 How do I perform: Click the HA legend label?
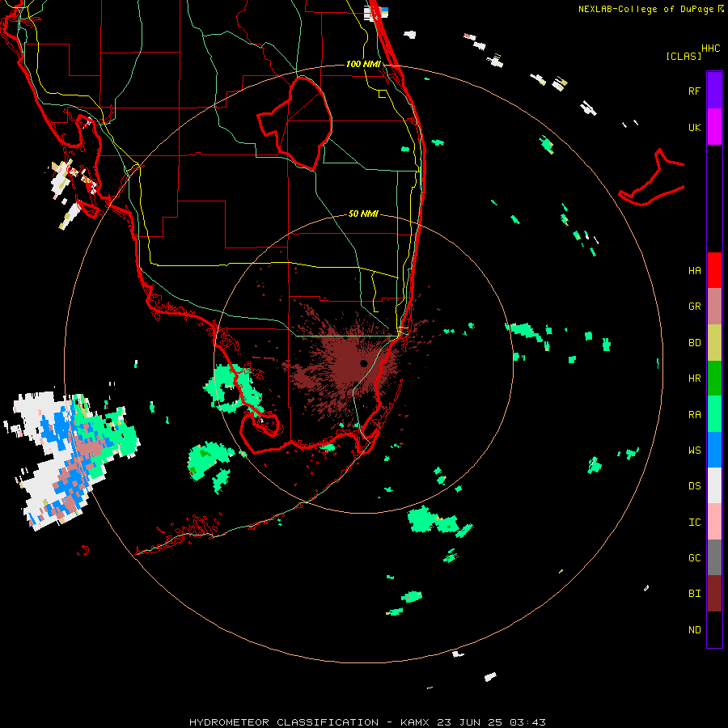point(694,271)
